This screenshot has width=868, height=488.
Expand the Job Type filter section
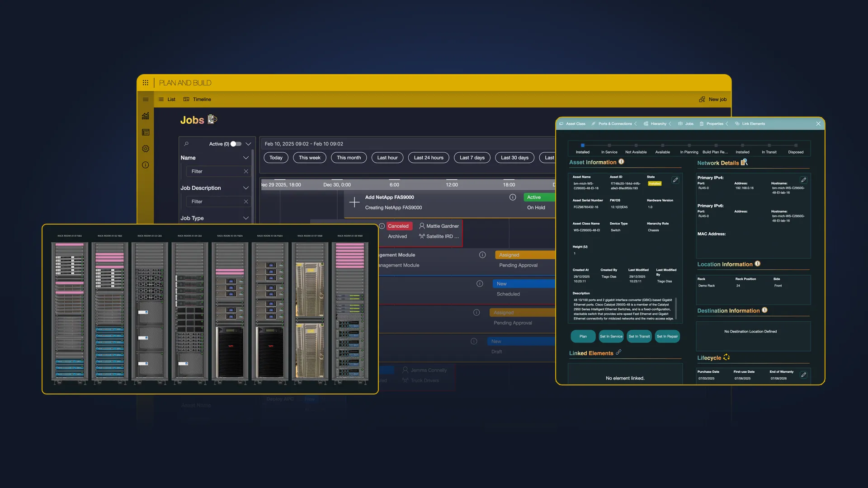[246, 218]
